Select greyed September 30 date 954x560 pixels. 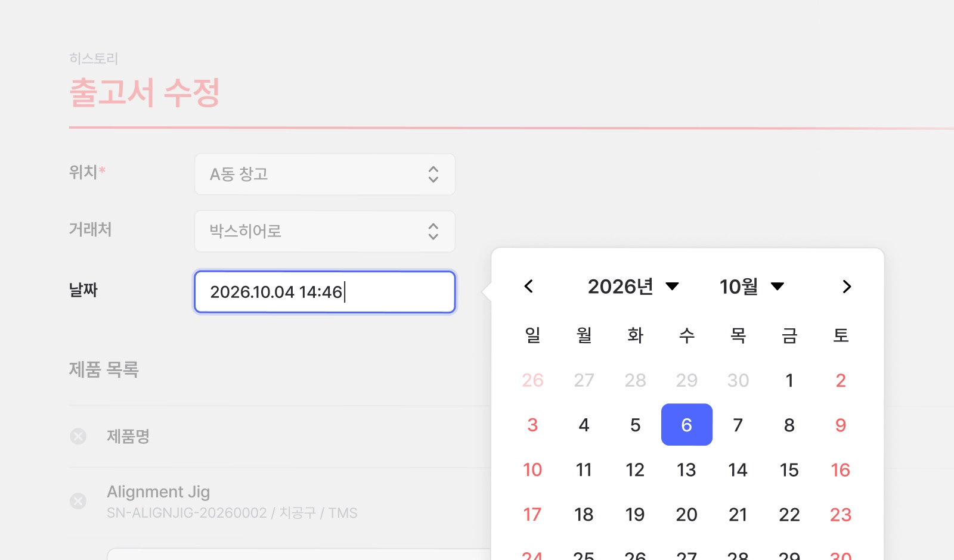pyautogui.click(x=738, y=380)
